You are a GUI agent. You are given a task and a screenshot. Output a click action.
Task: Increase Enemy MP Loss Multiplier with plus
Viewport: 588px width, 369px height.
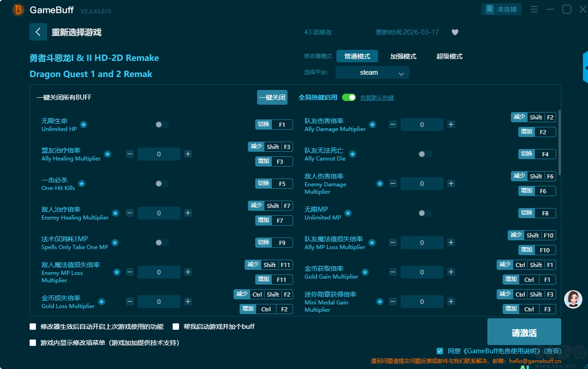pos(188,272)
